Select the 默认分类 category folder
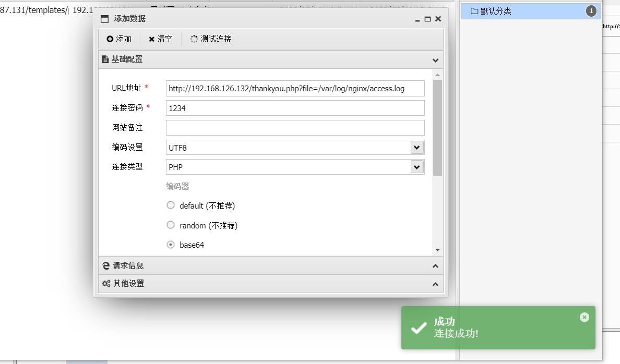This screenshot has height=364, width=620. point(531,11)
